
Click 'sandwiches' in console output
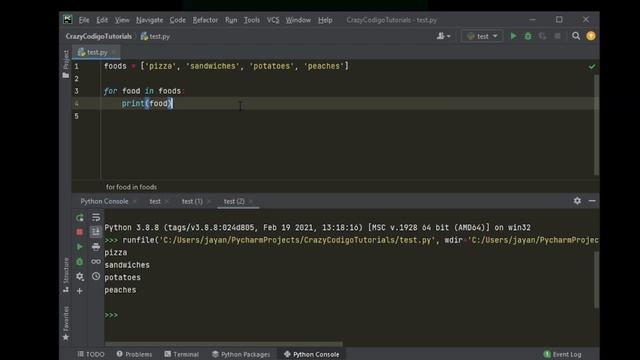127,265
